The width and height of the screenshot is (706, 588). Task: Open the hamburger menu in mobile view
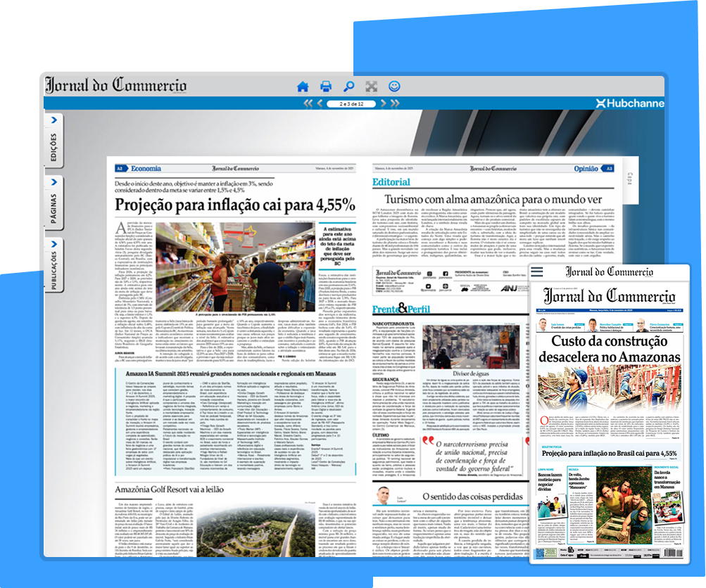(536, 271)
